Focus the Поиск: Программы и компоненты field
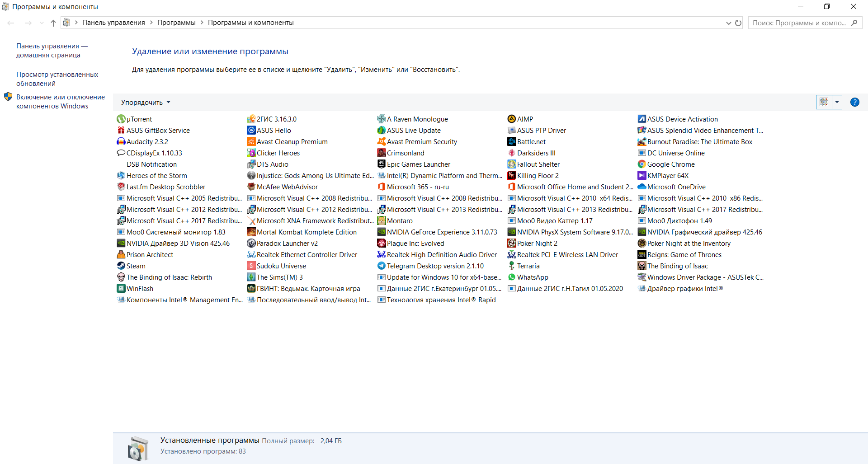The width and height of the screenshot is (868, 464). [805, 23]
